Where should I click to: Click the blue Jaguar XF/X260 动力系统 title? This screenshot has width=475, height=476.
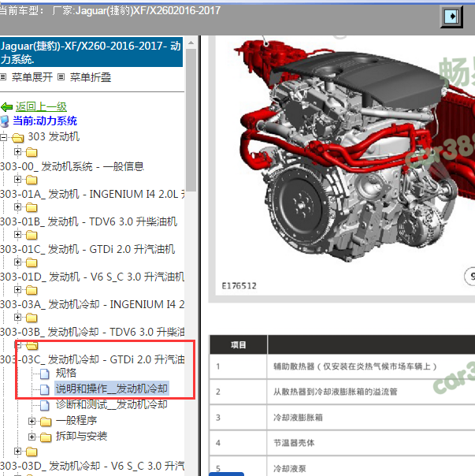pyautogui.click(x=91, y=52)
